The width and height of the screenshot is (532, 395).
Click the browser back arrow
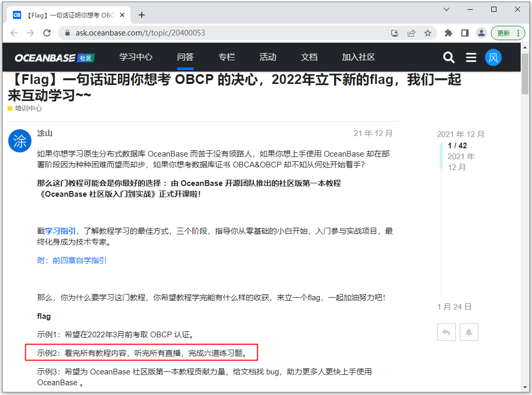point(14,33)
